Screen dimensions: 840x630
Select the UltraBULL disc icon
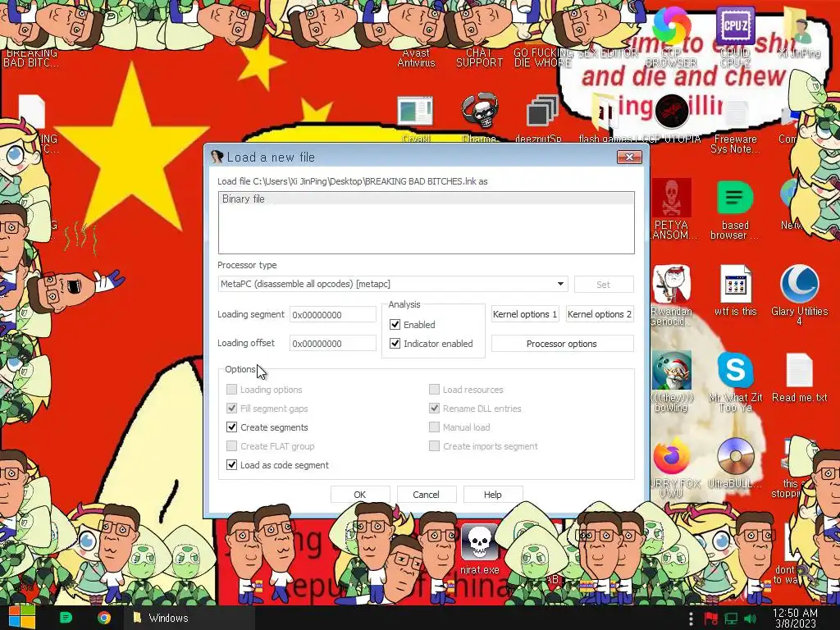(735, 456)
